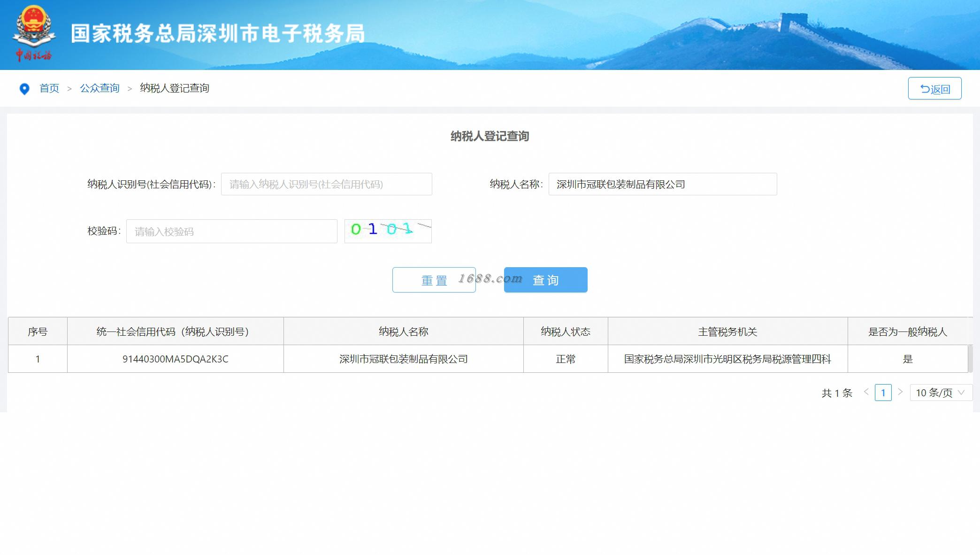This screenshot has height=555, width=980.
Task: Go to 首页 breadcrumb link
Action: pos(49,88)
